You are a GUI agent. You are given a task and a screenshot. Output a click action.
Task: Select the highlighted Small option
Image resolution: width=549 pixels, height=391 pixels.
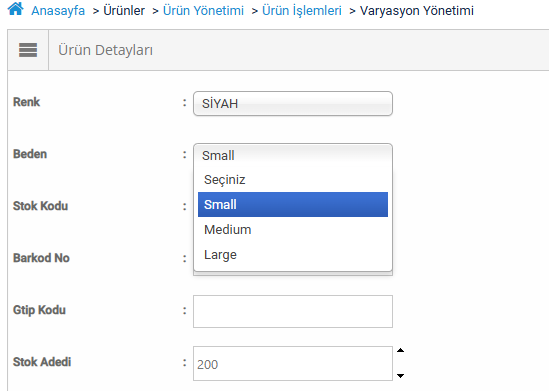pyautogui.click(x=293, y=204)
